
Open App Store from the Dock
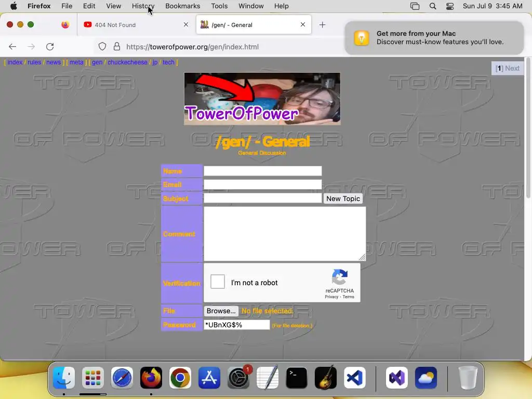click(x=209, y=378)
